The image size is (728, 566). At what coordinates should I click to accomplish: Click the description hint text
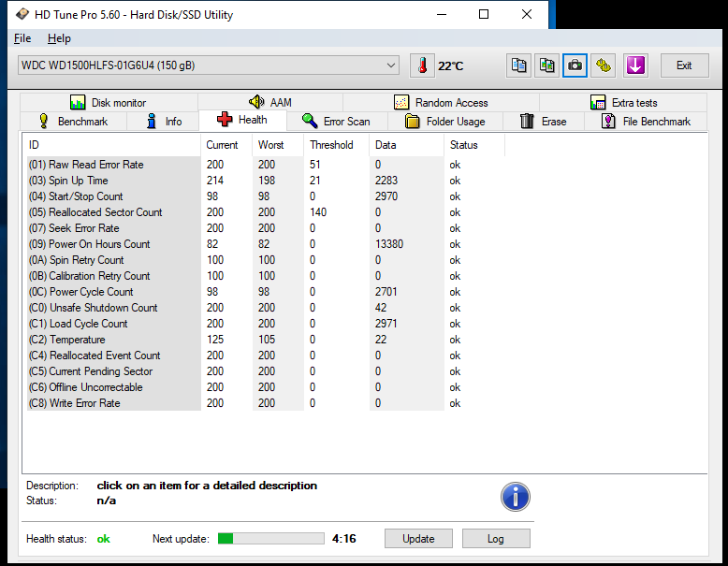click(207, 486)
